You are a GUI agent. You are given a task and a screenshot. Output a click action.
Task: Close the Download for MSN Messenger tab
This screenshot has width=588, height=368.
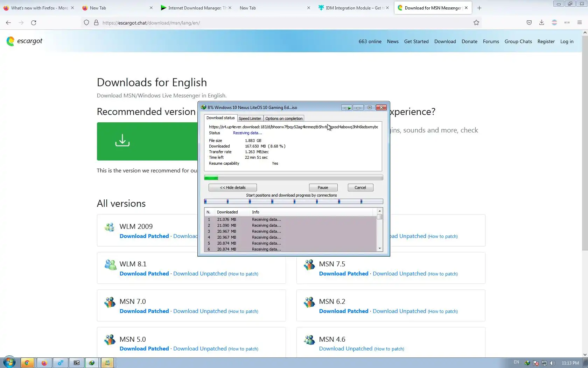pos(466,8)
